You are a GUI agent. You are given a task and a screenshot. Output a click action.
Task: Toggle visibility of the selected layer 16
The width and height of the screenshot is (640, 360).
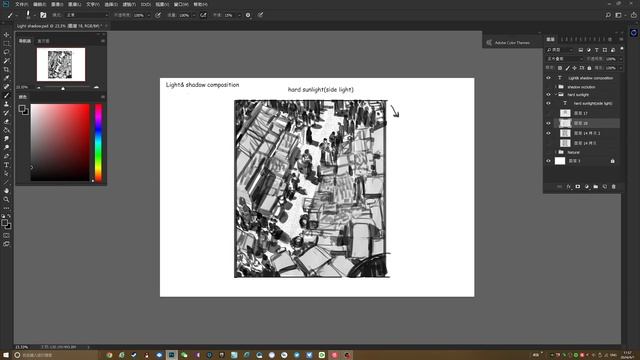548,123
